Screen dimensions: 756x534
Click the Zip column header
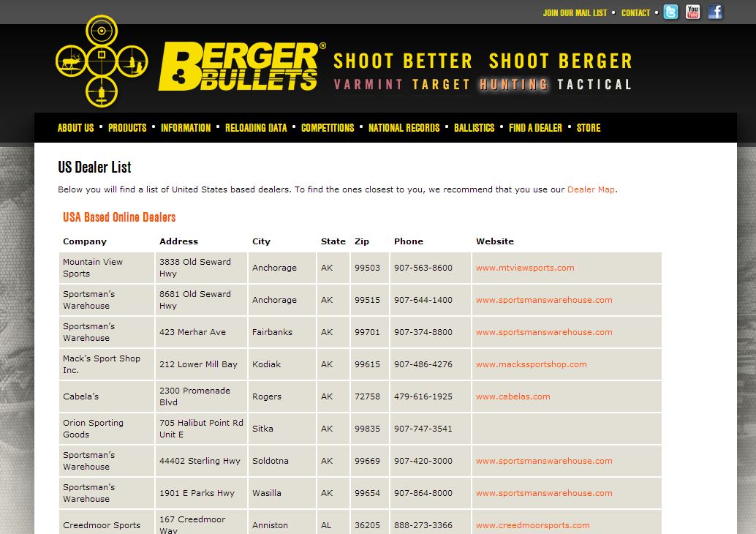362,241
